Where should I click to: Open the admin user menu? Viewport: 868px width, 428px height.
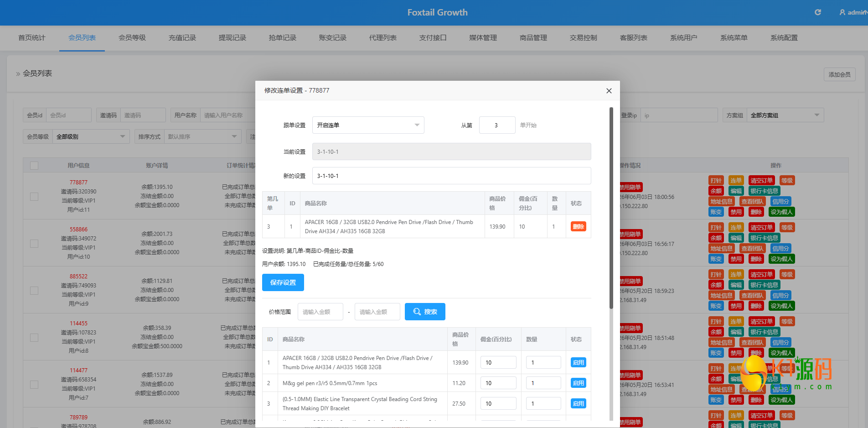coord(853,12)
